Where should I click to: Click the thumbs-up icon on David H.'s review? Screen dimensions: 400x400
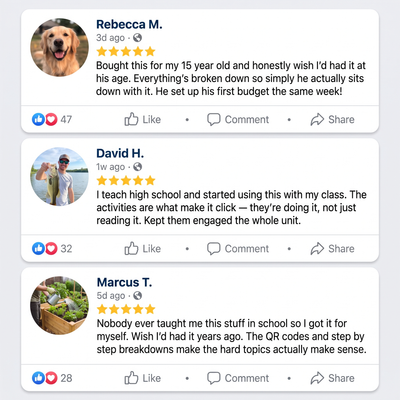[x=131, y=248]
